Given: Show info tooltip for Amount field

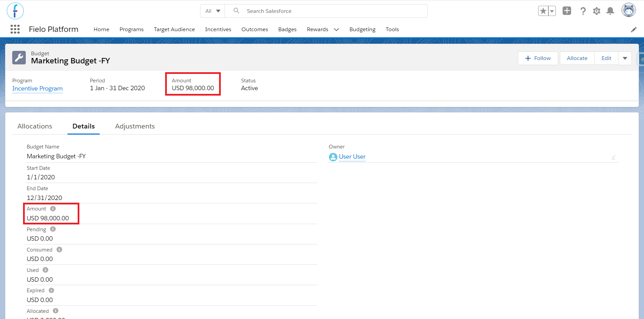Looking at the screenshot, I should click(x=53, y=209).
